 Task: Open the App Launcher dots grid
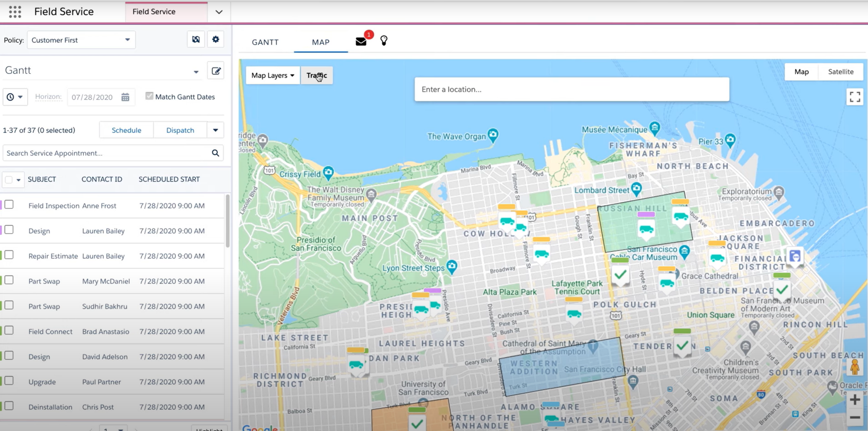[15, 12]
